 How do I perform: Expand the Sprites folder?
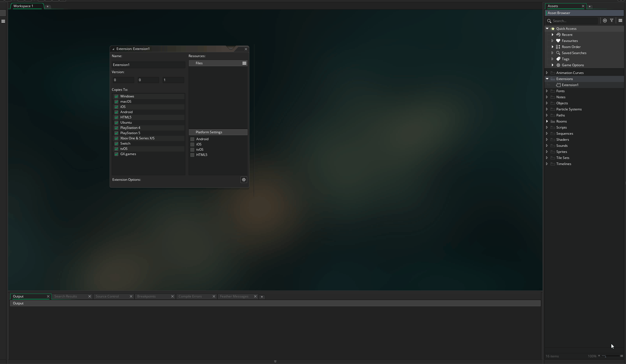[x=547, y=152]
